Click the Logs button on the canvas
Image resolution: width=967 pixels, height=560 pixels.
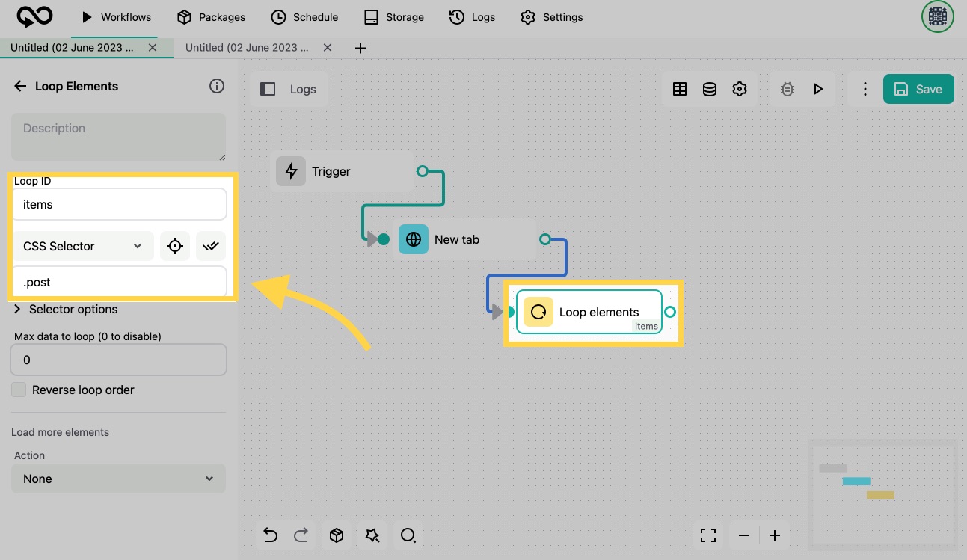(303, 89)
